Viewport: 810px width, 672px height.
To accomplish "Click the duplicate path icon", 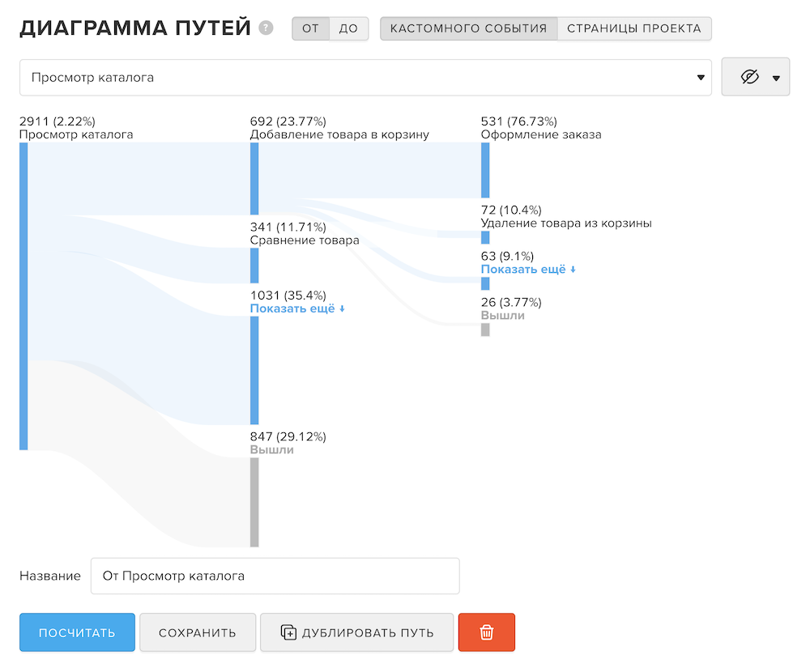I will 288,632.
